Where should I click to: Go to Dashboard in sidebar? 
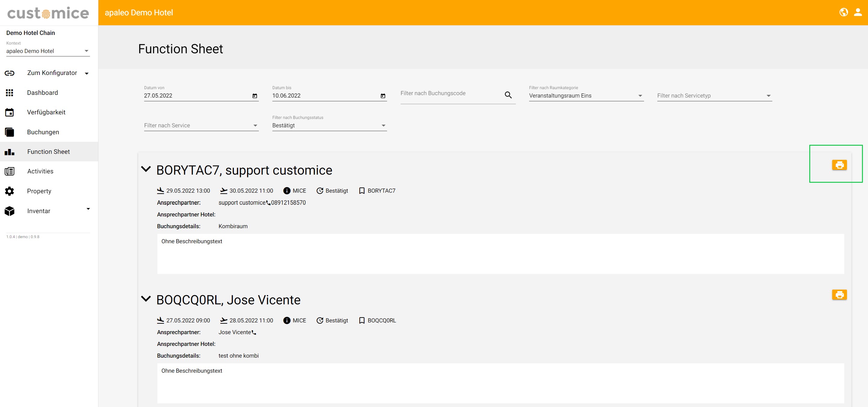pos(42,93)
